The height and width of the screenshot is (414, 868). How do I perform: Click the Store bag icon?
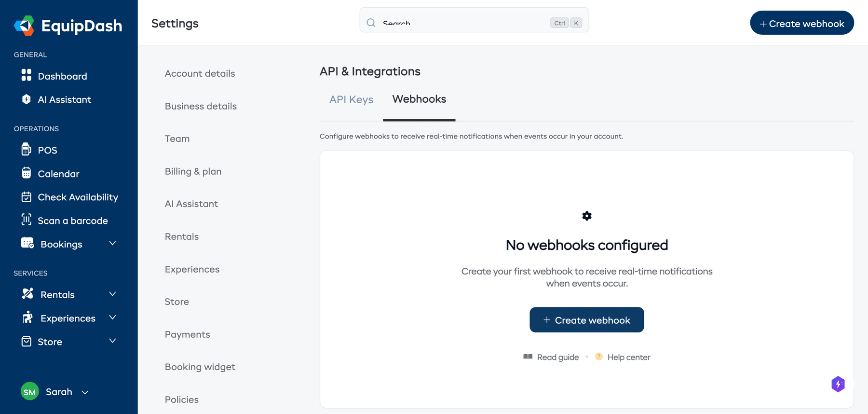pos(27,341)
